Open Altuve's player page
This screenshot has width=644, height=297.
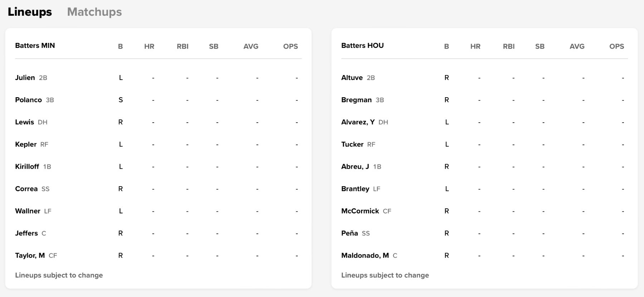[352, 78]
